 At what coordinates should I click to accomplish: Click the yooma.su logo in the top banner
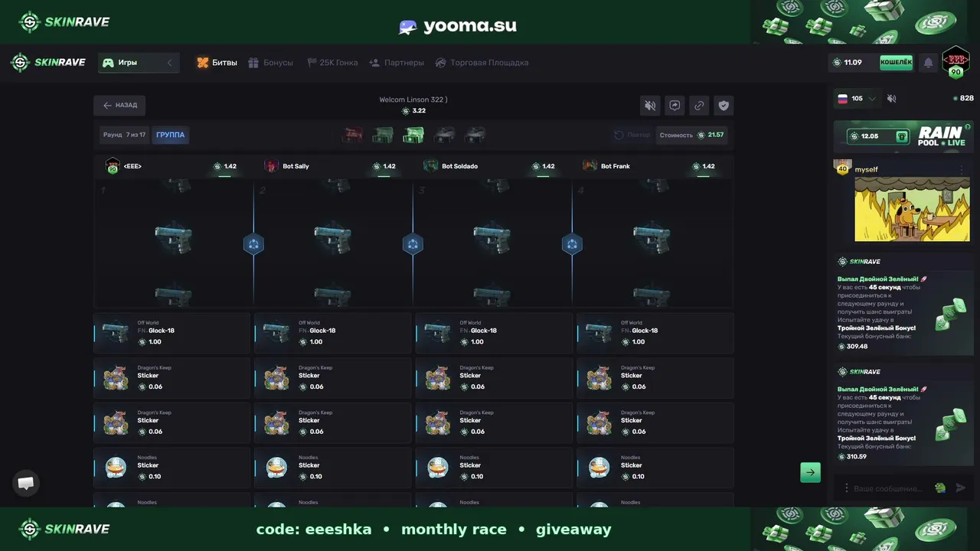pos(458,26)
